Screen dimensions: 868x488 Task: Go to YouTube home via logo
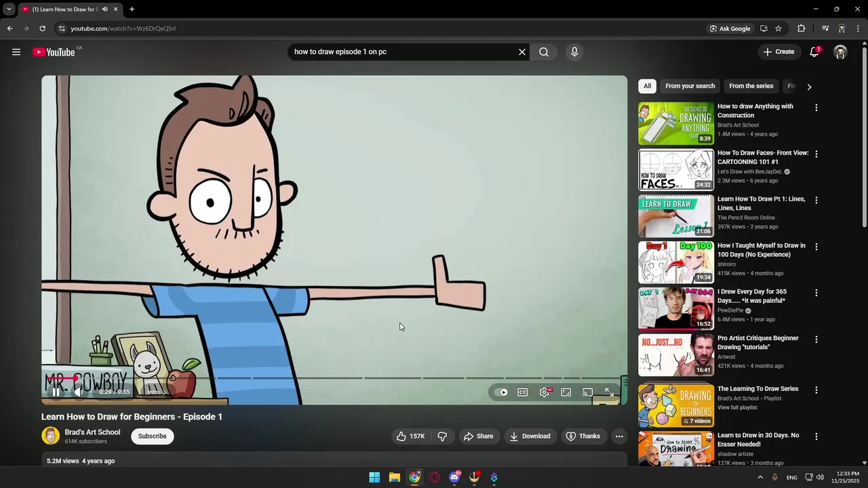[54, 52]
